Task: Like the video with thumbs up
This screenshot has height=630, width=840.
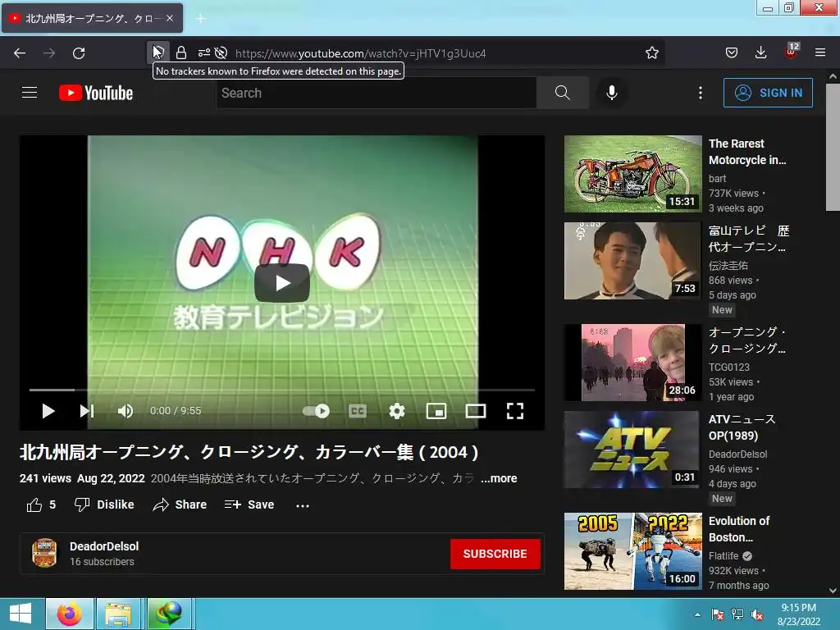Action: 41,504
